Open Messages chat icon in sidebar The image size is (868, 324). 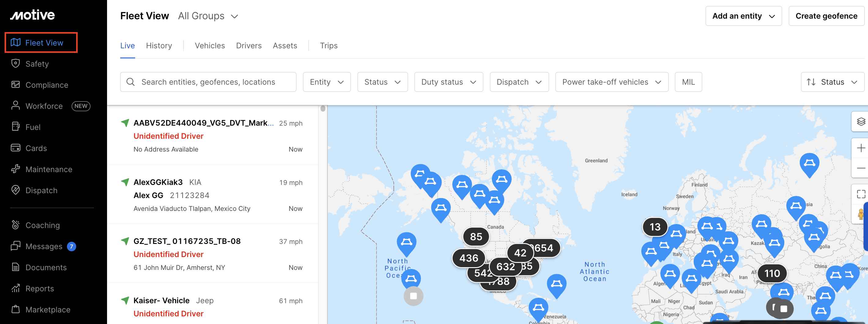click(x=16, y=246)
